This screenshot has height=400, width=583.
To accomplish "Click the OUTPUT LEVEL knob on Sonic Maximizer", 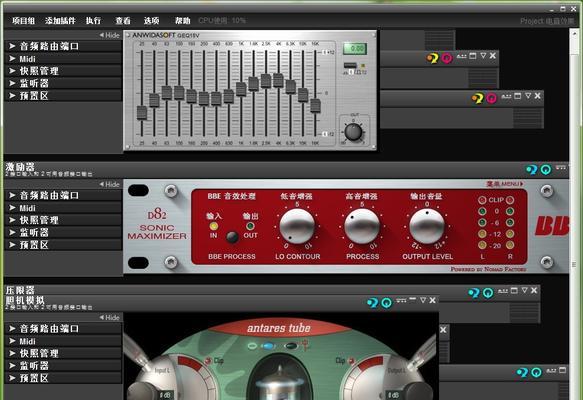I will pyautogui.click(x=427, y=226).
